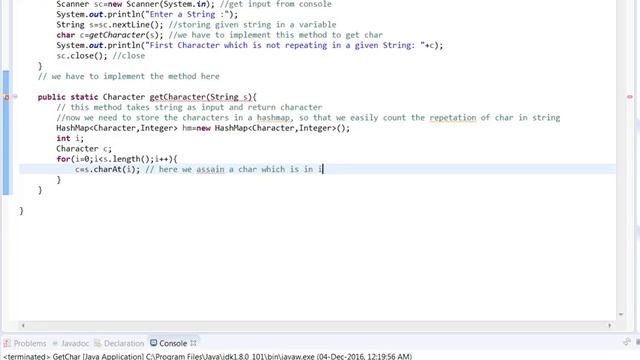Click 'char c=getCharacter(s);' call line
This screenshot has width=640, height=360.
coord(110,35)
